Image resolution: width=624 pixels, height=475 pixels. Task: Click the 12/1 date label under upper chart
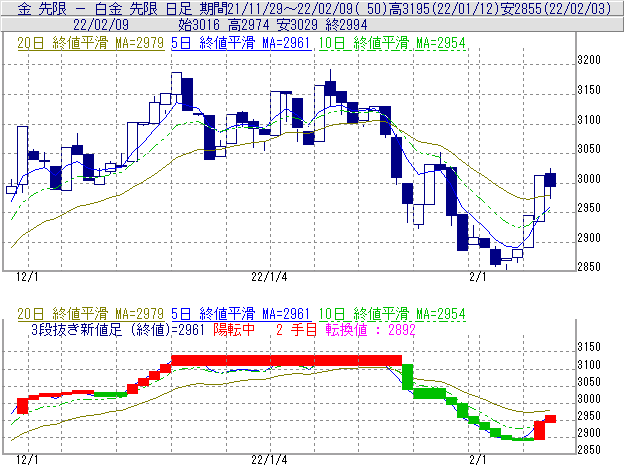click(x=27, y=276)
